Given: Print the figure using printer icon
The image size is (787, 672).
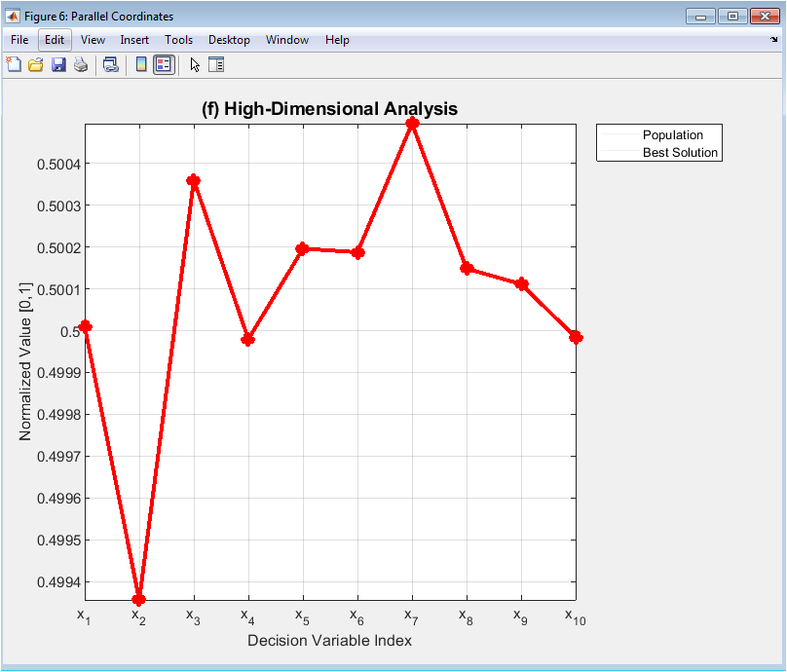Looking at the screenshot, I should [81, 65].
